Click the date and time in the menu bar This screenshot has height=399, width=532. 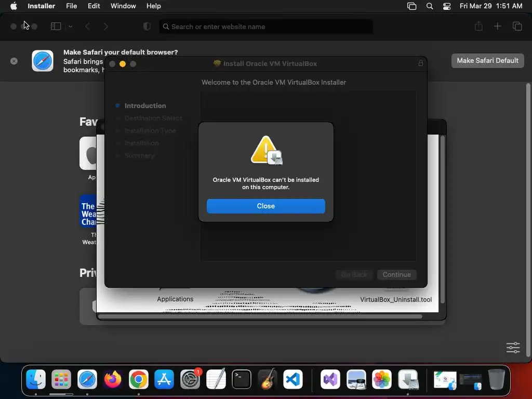click(x=491, y=6)
